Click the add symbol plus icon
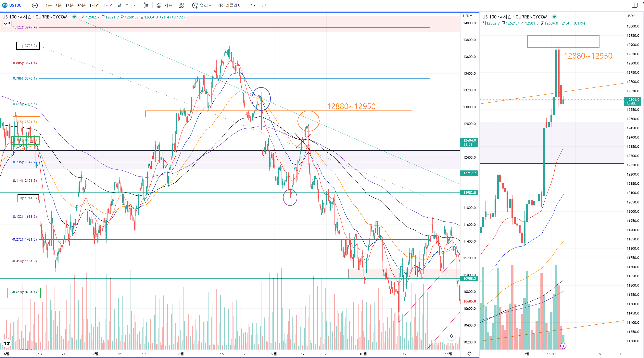Screen dimensions: 644x358 pos(35,5)
